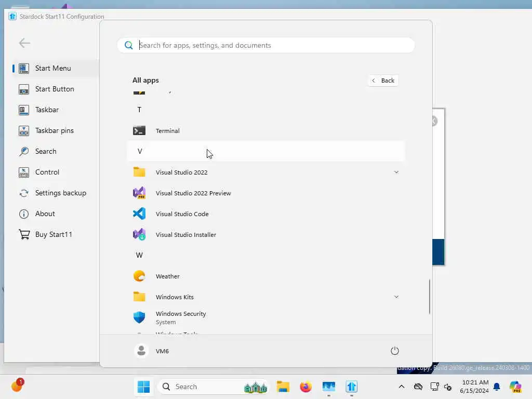Click the Visual Studio 2022 folder icon
This screenshot has height=399, width=532.
point(139,172)
